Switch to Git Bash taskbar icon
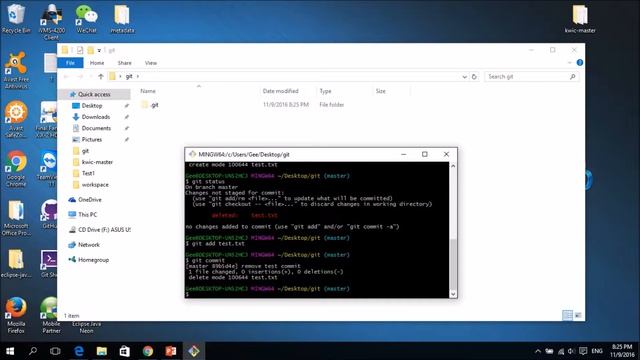 tap(194, 351)
